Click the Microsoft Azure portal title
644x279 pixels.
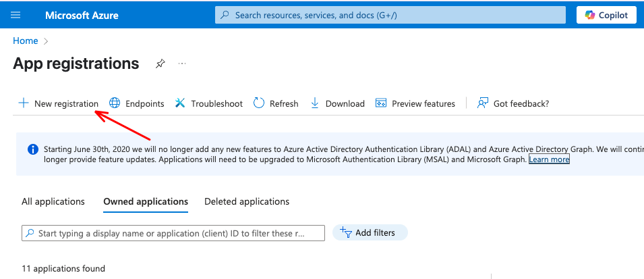click(82, 15)
